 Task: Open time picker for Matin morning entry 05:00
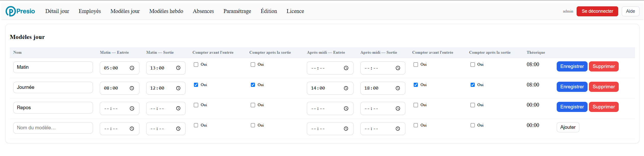tap(132, 68)
